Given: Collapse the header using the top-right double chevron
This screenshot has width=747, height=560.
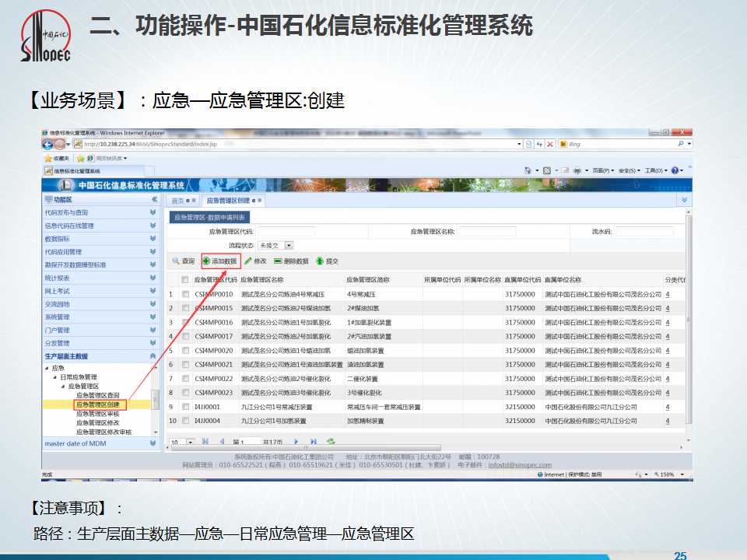Looking at the screenshot, I should (685, 200).
